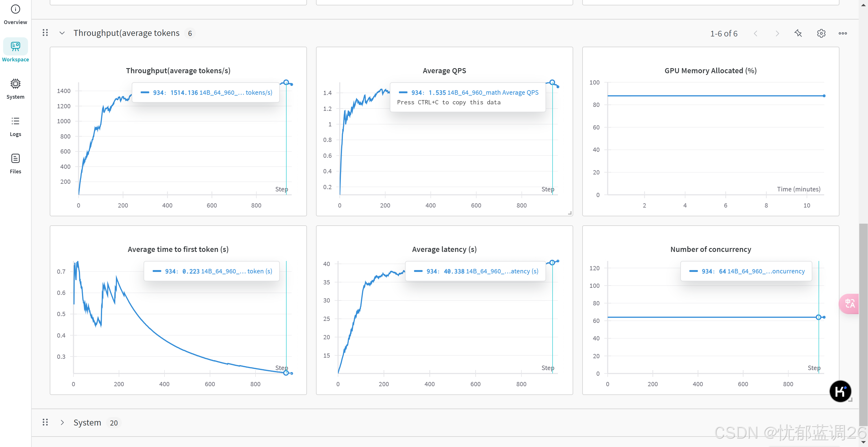Click the black K floating button
This screenshot has width=868, height=447.
tap(840, 391)
